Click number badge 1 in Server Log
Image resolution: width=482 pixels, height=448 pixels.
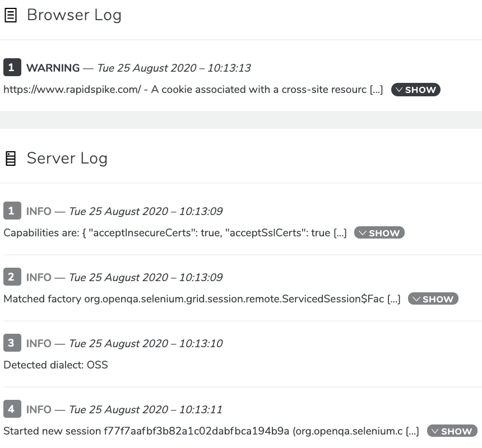[12, 211]
